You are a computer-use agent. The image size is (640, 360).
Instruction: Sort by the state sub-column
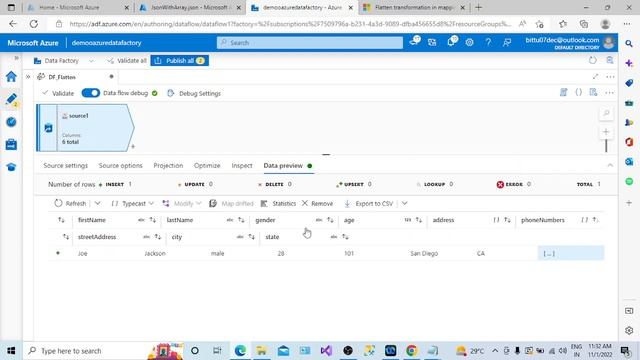click(x=345, y=237)
